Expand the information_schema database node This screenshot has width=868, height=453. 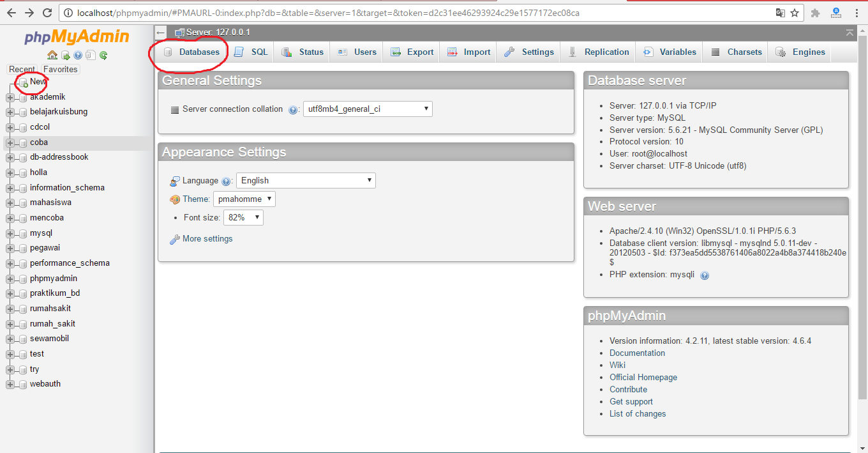(x=10, y=188)
